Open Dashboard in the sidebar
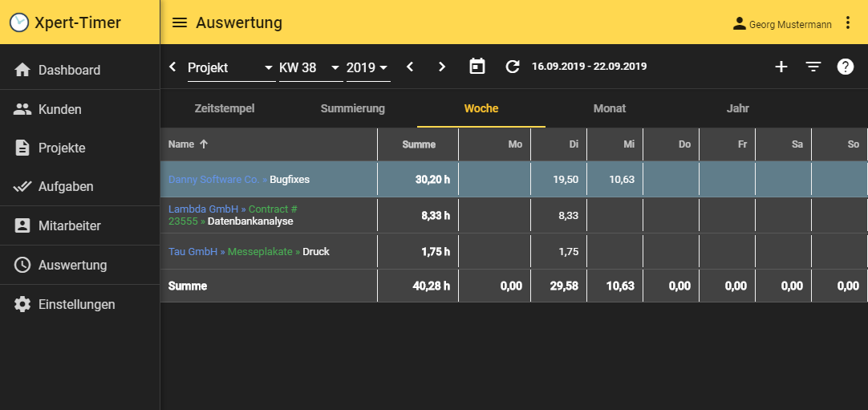 pos(79,71)
